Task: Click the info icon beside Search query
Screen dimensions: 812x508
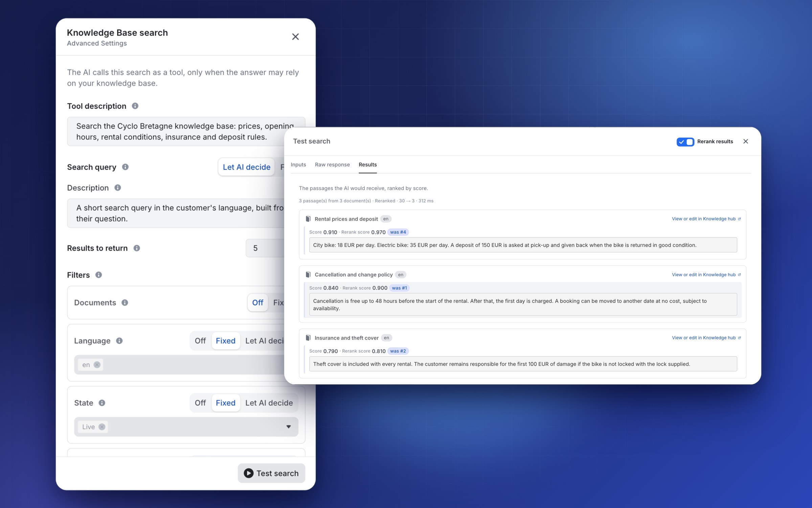Action: [125, 167]
